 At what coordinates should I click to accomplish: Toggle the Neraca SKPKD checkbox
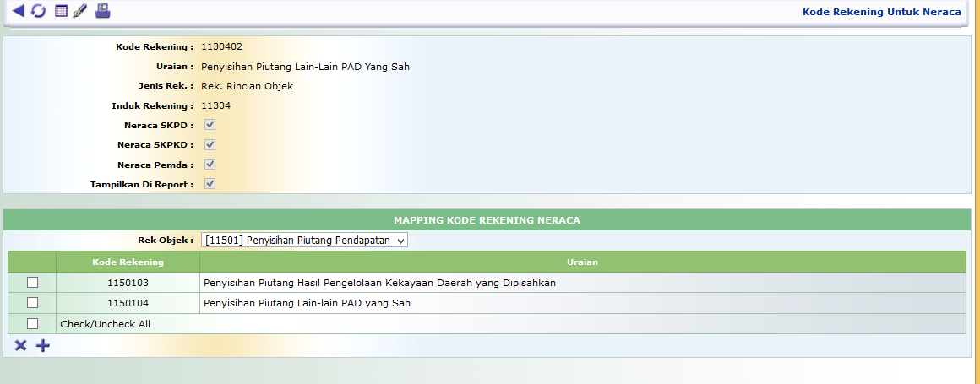[x=210, y=144]
